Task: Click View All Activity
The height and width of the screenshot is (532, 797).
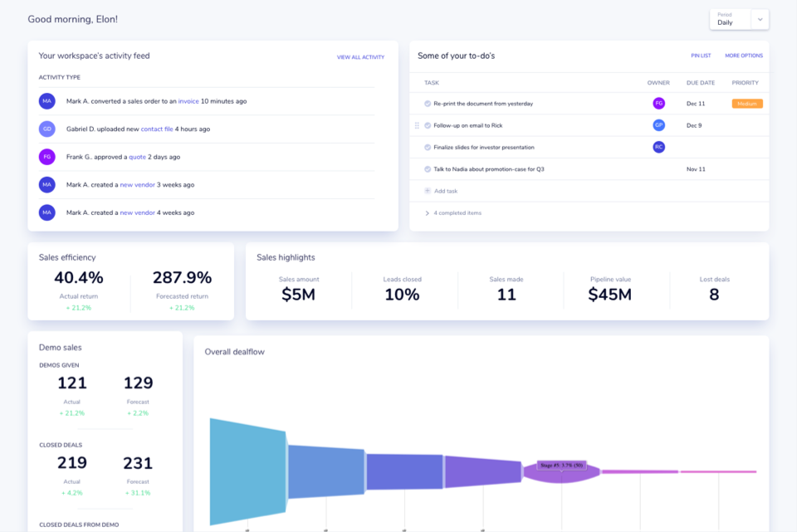Action: (360, 57)
